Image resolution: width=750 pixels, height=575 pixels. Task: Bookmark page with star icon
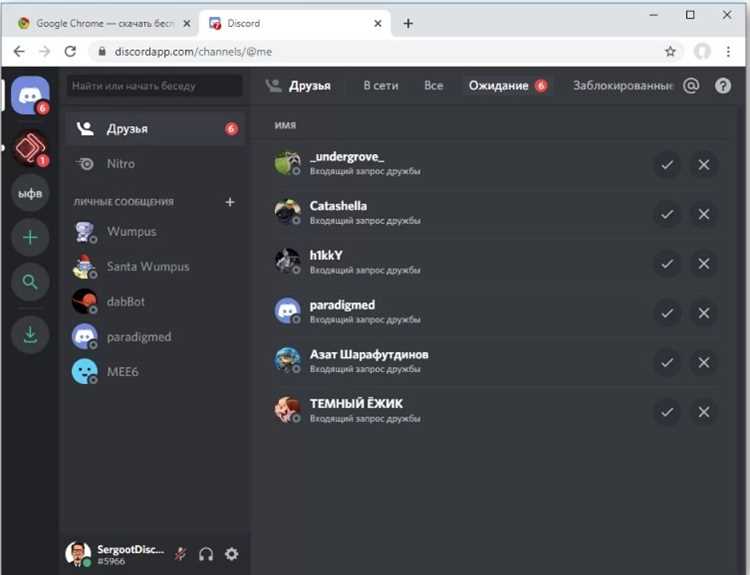point(670,52)
